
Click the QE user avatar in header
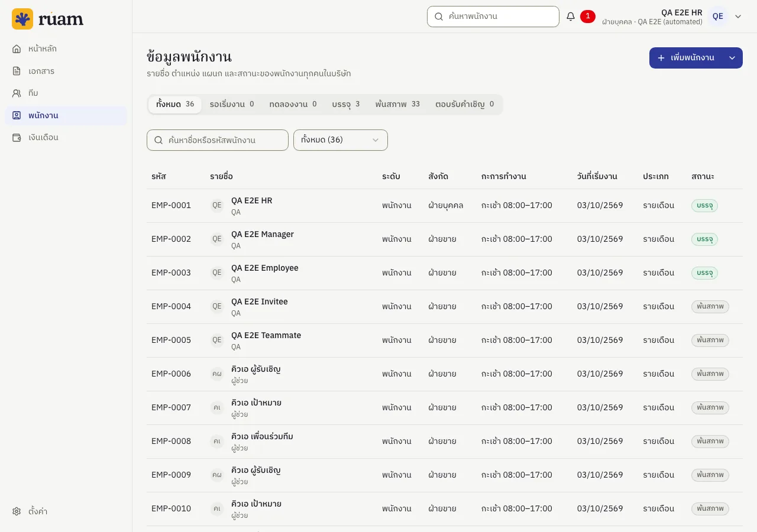718,17
